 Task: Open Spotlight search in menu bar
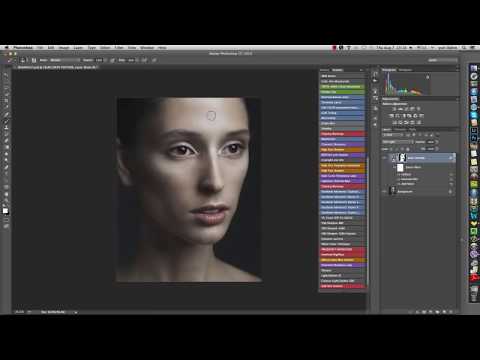coord(464,48)
